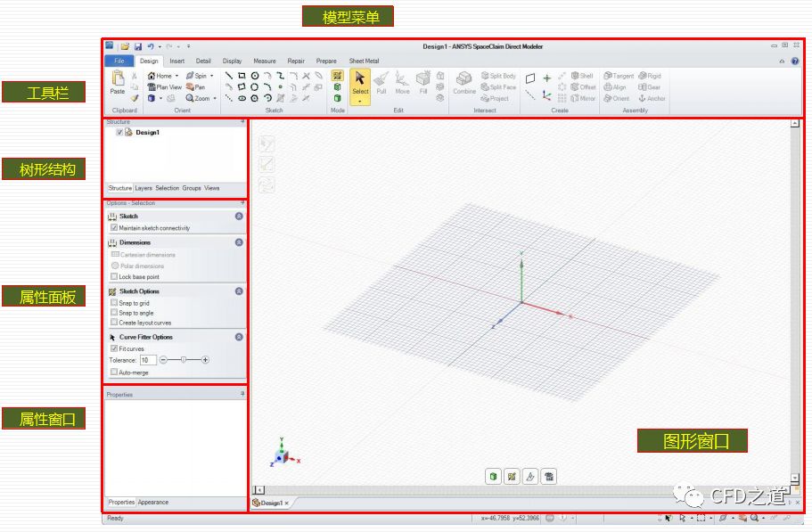Toggle the Auto-merge checkbox
This screenshot has height=532, width=812.
pyautogui.click(x=114, y=372)
